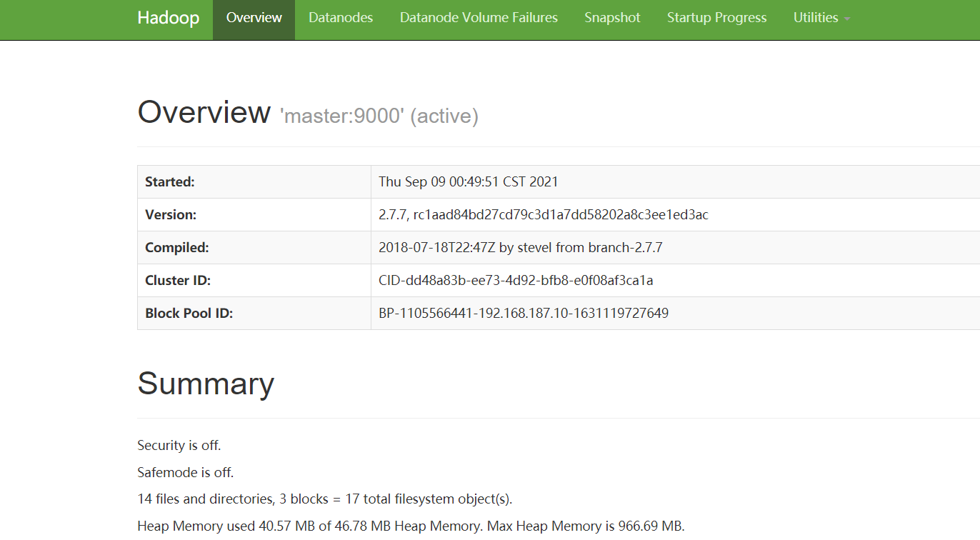Click the 'Safemode is off.' line
Screen dimensions: 980x540
186,473
